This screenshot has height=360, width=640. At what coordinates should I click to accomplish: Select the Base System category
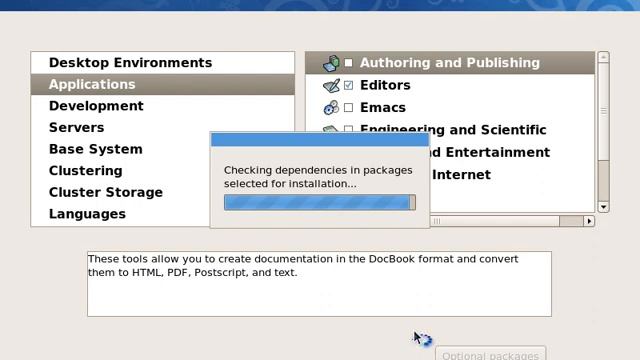121,149
